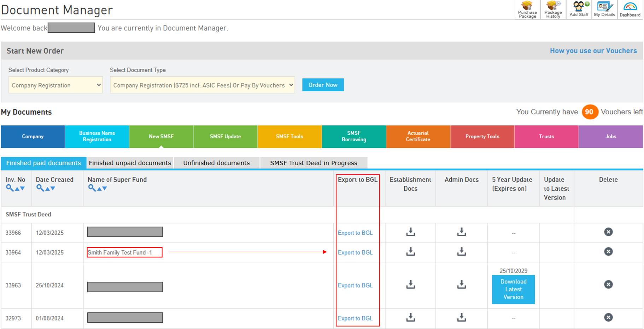Click Download Latest Version button
644x329 pixels.
513,289
